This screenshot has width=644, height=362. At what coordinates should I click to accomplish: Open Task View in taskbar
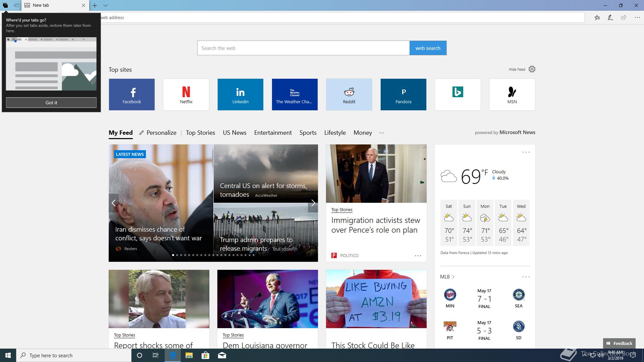click(156, 355)
